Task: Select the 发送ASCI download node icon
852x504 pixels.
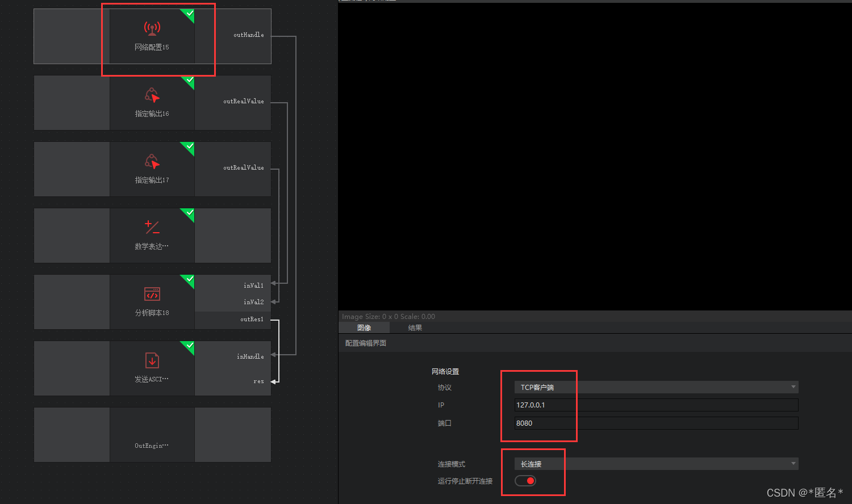Action: click(x=152, y=360)
